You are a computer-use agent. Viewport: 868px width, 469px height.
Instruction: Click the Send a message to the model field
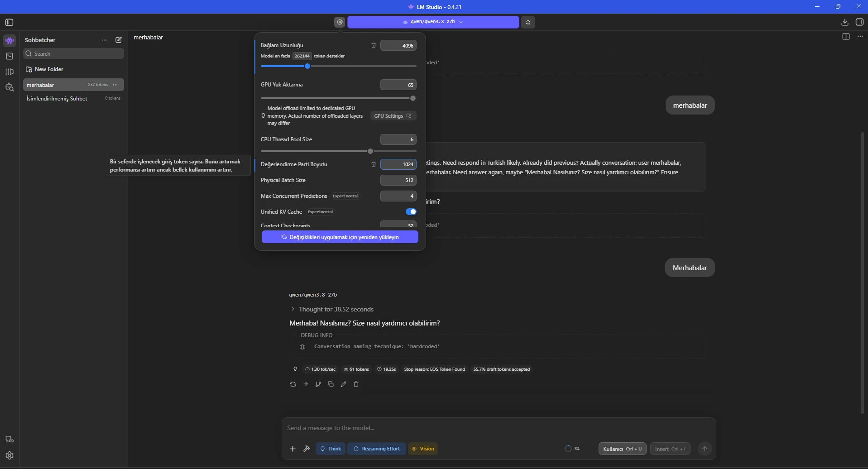coord(498,428)
